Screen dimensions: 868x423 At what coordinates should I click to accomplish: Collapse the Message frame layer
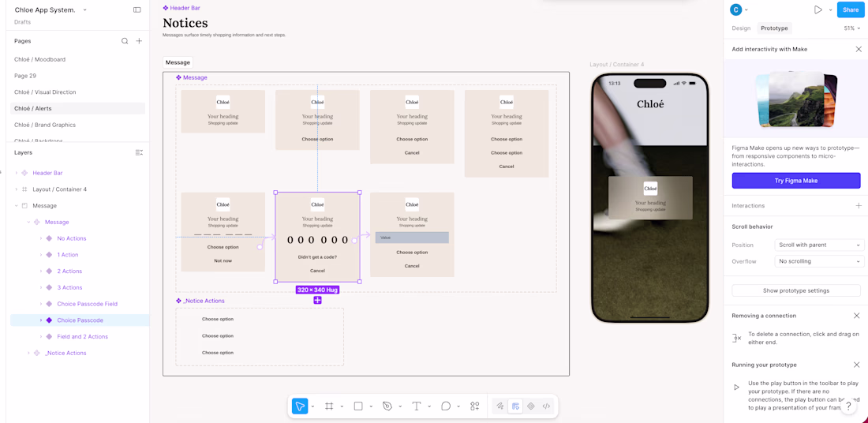16,205
